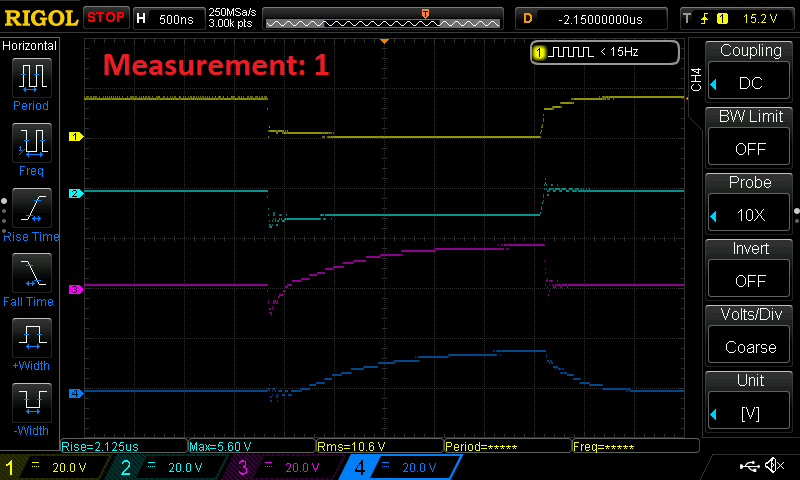Click the orange trigger position marker atop grid
800x480 pixels.
point(385,41)
